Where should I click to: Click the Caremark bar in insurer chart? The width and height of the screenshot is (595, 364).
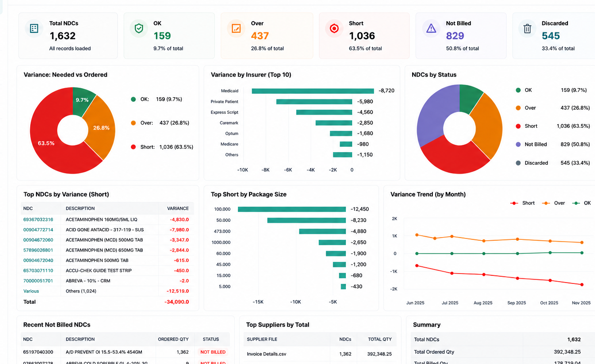pos(334,123)
